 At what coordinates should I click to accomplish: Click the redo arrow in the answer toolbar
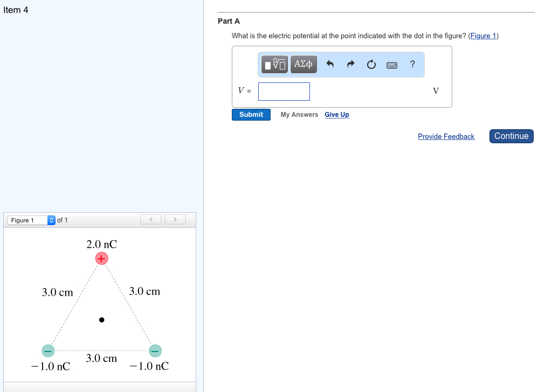[350, 64]
